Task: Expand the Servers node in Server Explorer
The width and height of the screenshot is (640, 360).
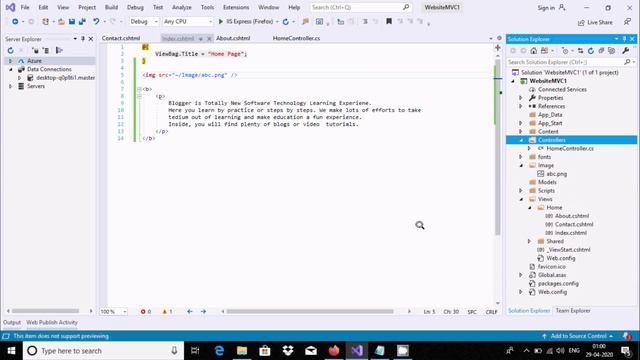Action: pyautogui.click(x=11, y=86)
